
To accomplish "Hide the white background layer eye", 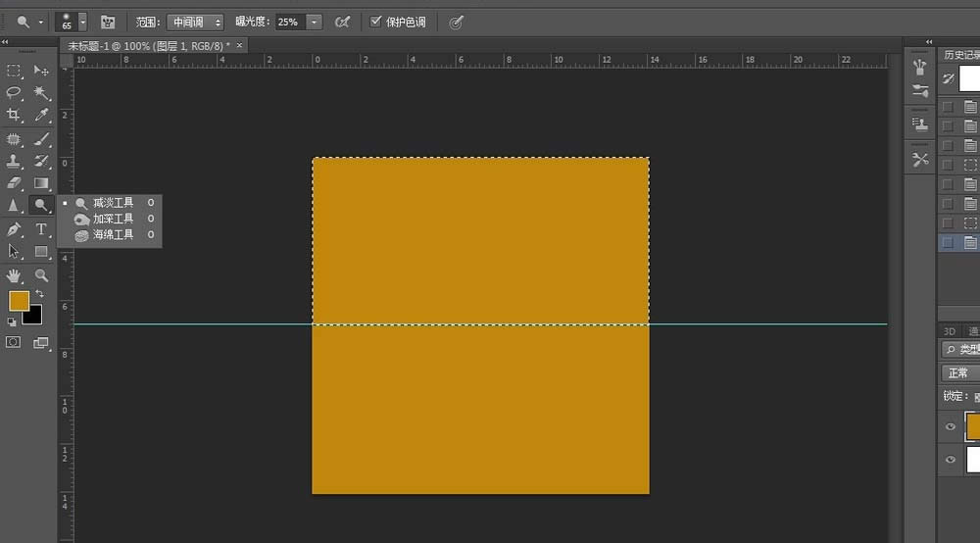I will click(950, 460).
